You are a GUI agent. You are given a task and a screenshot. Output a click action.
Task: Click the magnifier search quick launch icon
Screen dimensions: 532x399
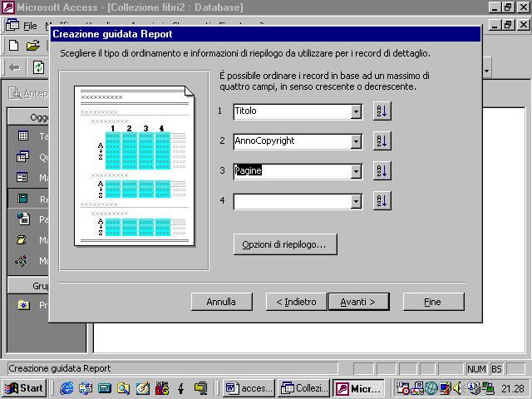pos(123,388)
